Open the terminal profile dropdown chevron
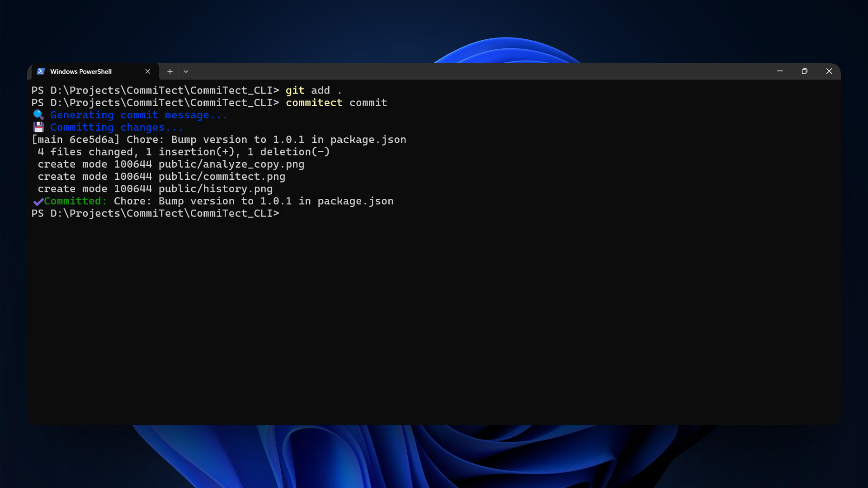868x488 pixels. 186,71
